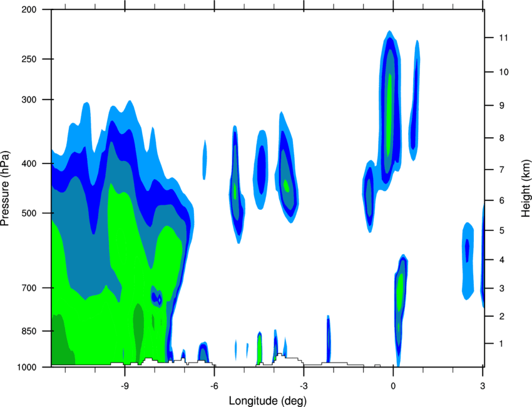Click the 300 pressure tick label
The image size is (532, 407).
[x=29, y=100]
